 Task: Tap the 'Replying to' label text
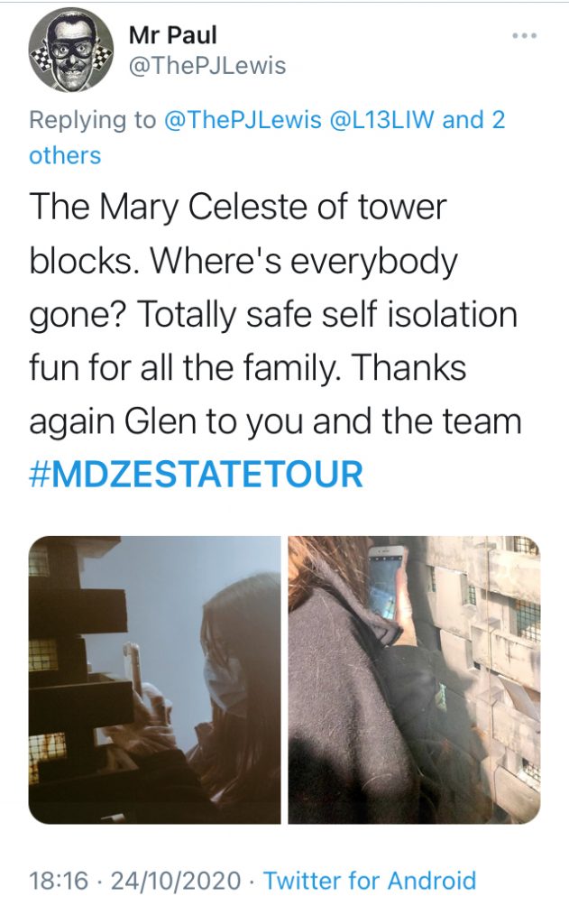(x=93, y=120)
